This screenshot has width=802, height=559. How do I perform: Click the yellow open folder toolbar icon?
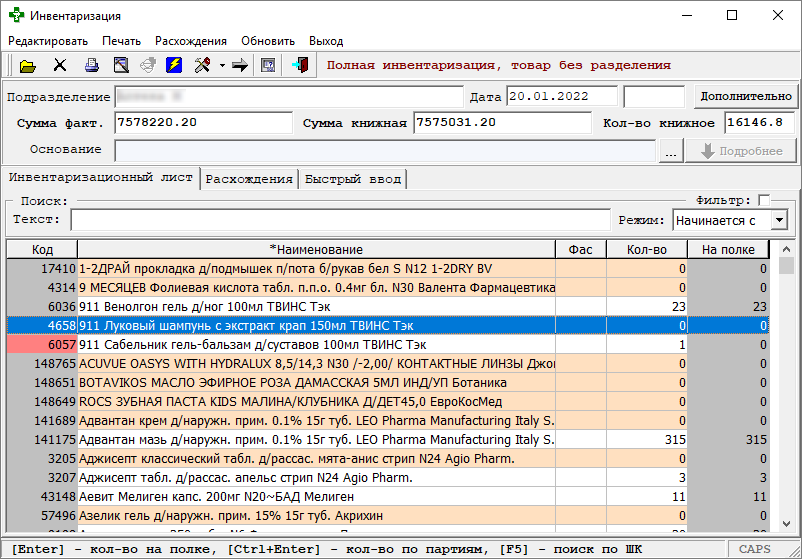tap(28, 65)
